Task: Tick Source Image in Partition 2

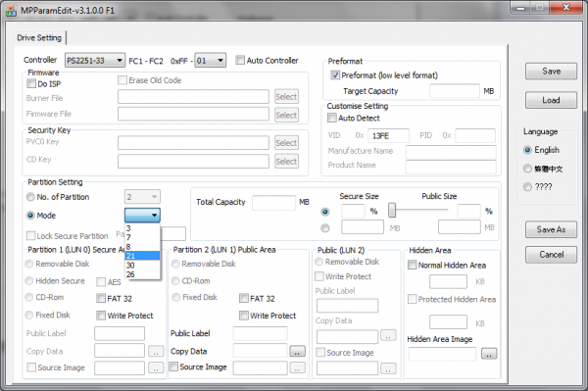Action: [x=173, y=367]
